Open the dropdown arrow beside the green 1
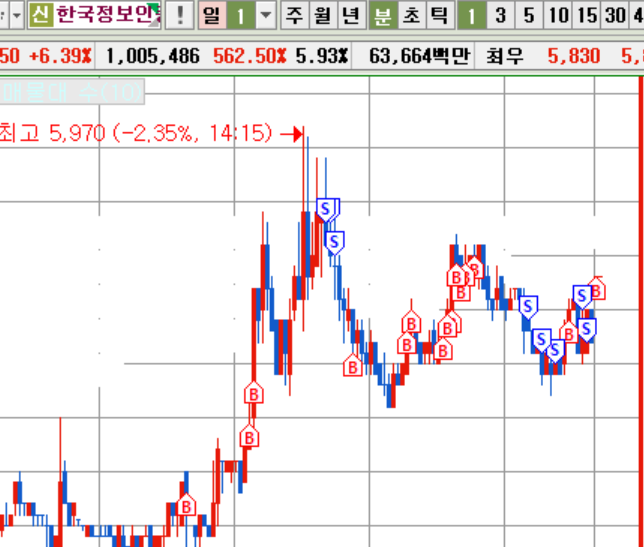This screenshot has height=547, width=644. click(x=265, y=14)
